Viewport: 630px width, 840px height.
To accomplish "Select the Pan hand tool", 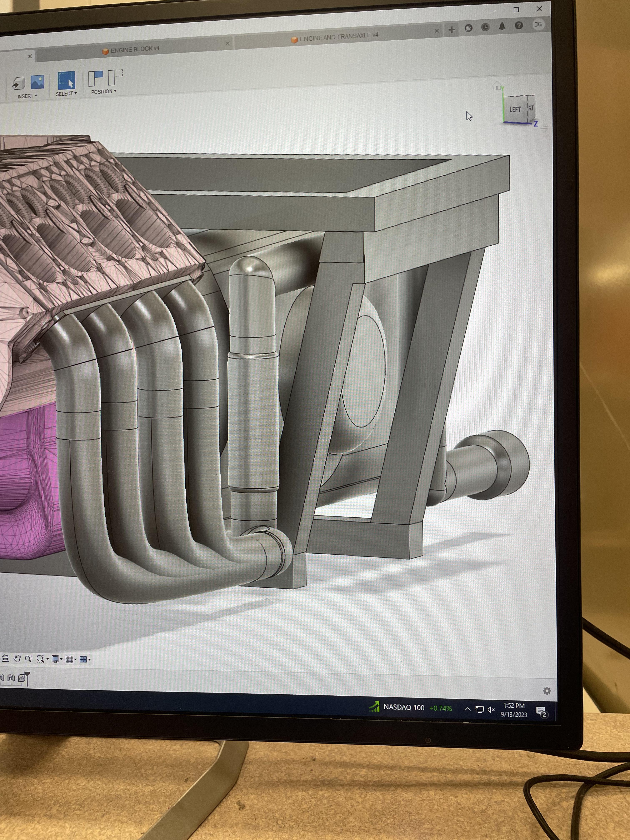I will point(17,659).
